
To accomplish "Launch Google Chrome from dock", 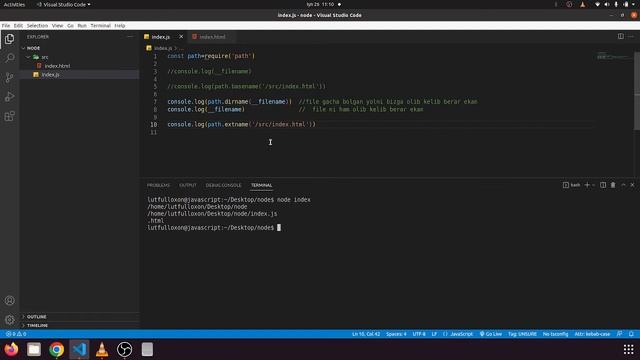I will 57,349.
